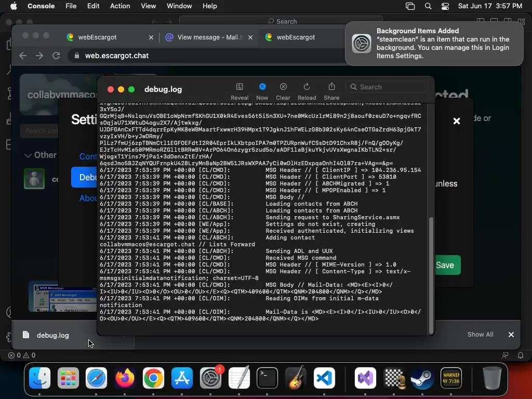This screenshot has width=532, height=399.
Task: Open the Apple menu
Action: point(14,6)
